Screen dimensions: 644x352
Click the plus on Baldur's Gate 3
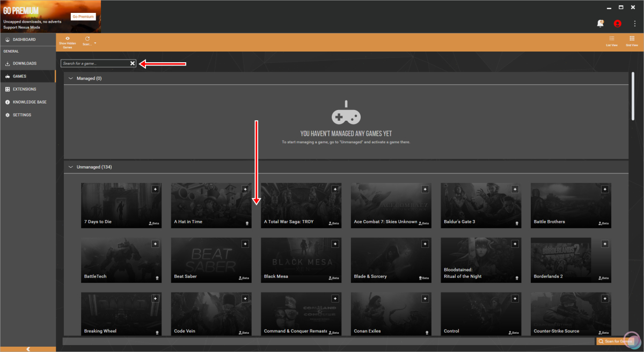coord(515,189)
